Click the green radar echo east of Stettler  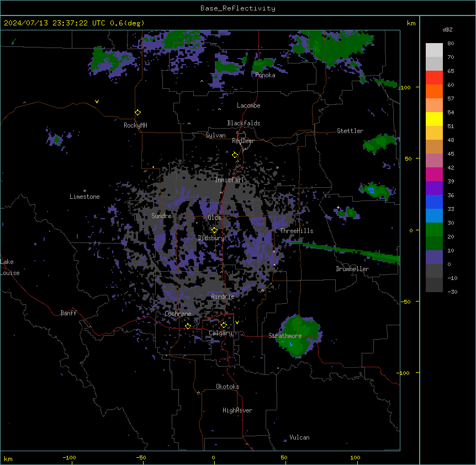click(x=379, y=144)
